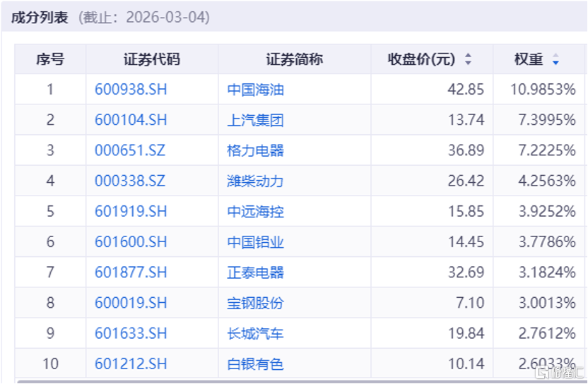Image resolution: width=588 pixels, height=384 pixels.
Task: Open 长城汽车 stock link
Action: click(x=255, y=333)
